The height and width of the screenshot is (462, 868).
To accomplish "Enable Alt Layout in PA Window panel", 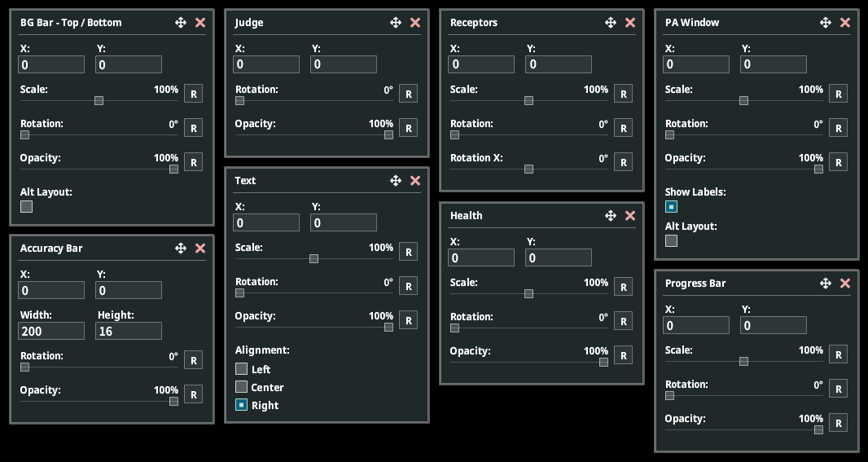I will click(x=672, y=241).
